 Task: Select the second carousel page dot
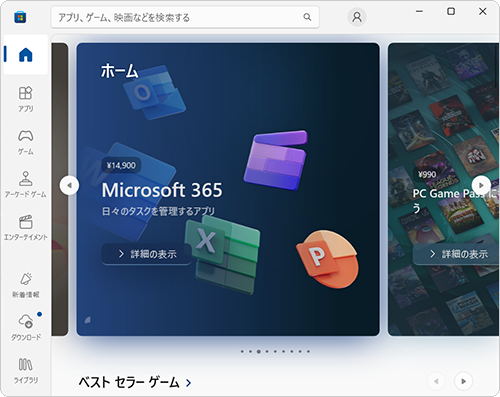tap(250, 351)
